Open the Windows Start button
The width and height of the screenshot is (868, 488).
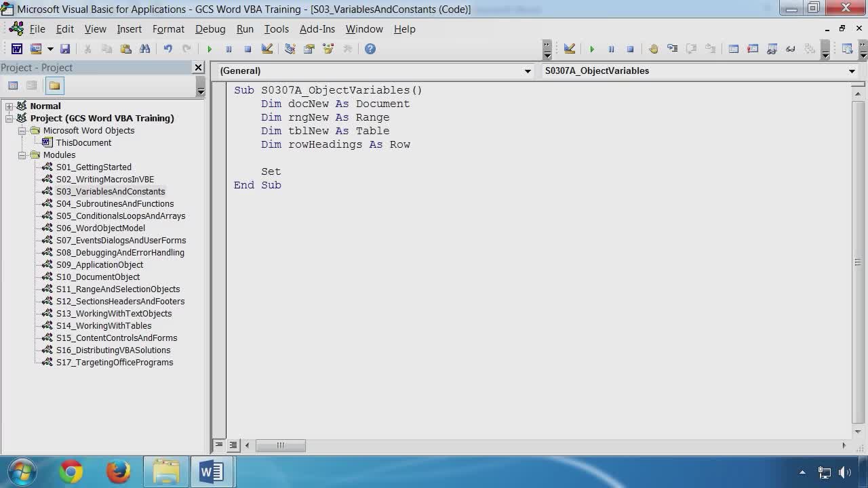(x=22, y=472)
